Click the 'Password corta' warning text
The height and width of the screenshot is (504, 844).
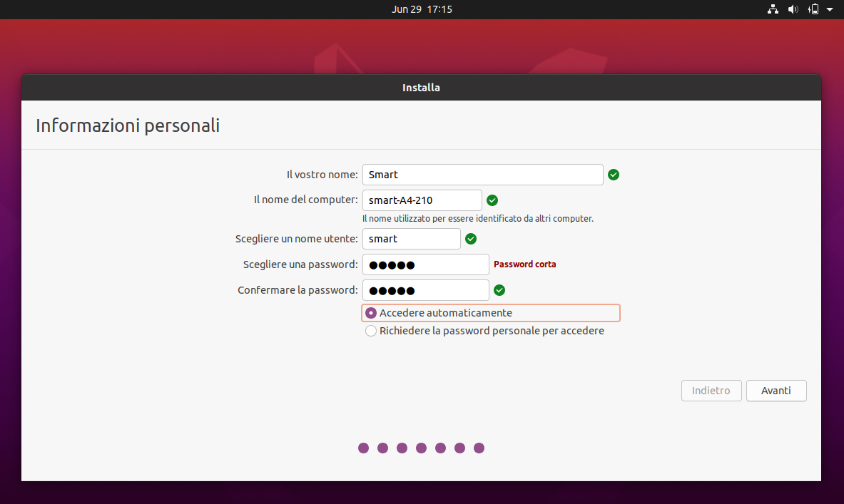click(x=524, y=264)
